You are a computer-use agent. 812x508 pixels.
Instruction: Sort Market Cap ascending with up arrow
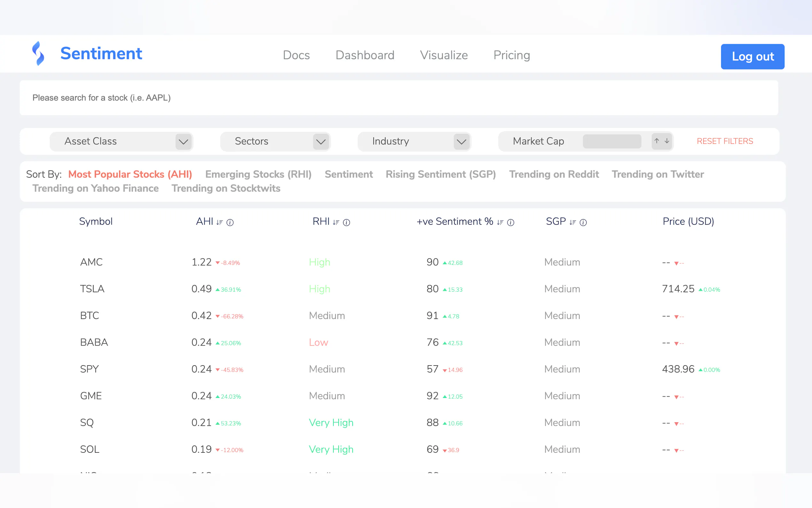[x=657, y=141]
